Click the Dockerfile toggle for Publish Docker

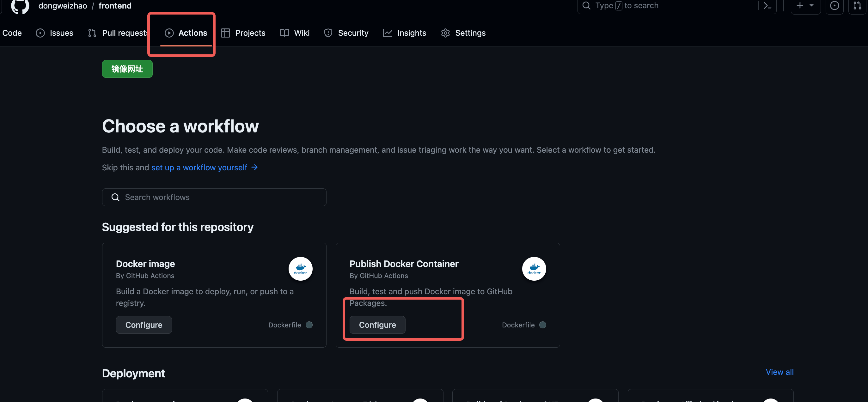(x=542, y=325)
